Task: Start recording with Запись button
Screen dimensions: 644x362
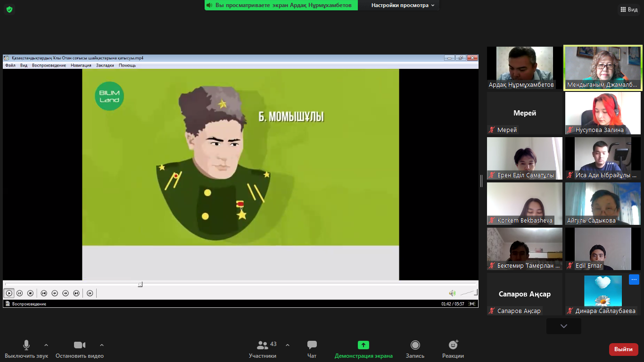Action: pos(415,349)
